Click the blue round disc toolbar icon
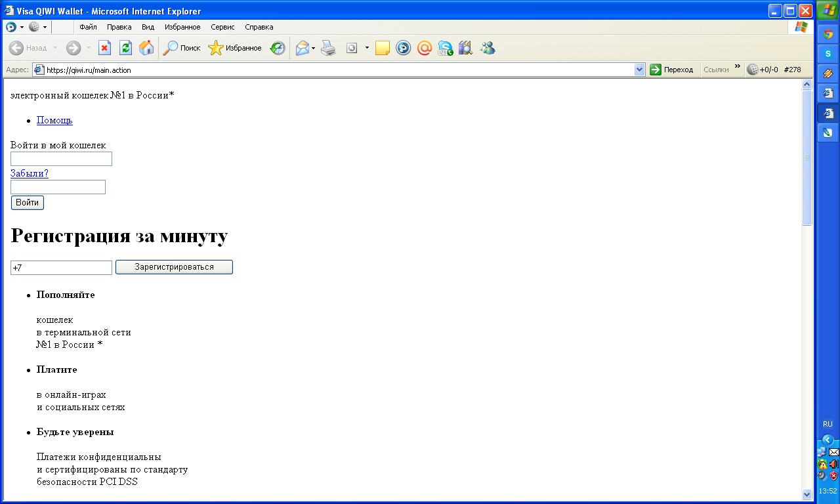Screen dimensions: 840x504 coord(404,48)
